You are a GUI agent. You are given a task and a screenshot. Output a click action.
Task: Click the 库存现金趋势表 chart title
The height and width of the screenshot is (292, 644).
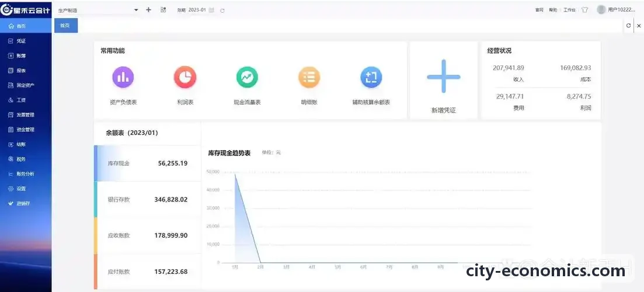click(x=229, y=153)
